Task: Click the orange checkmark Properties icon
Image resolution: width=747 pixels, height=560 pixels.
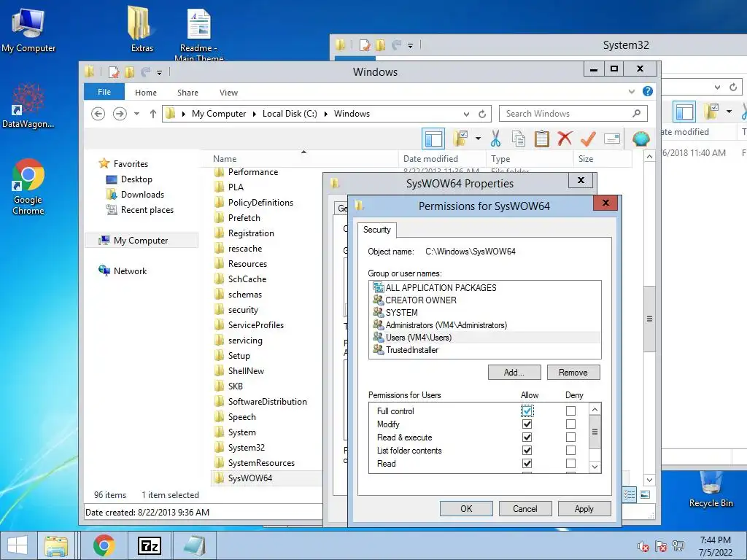Action: (x=589, y=139)
